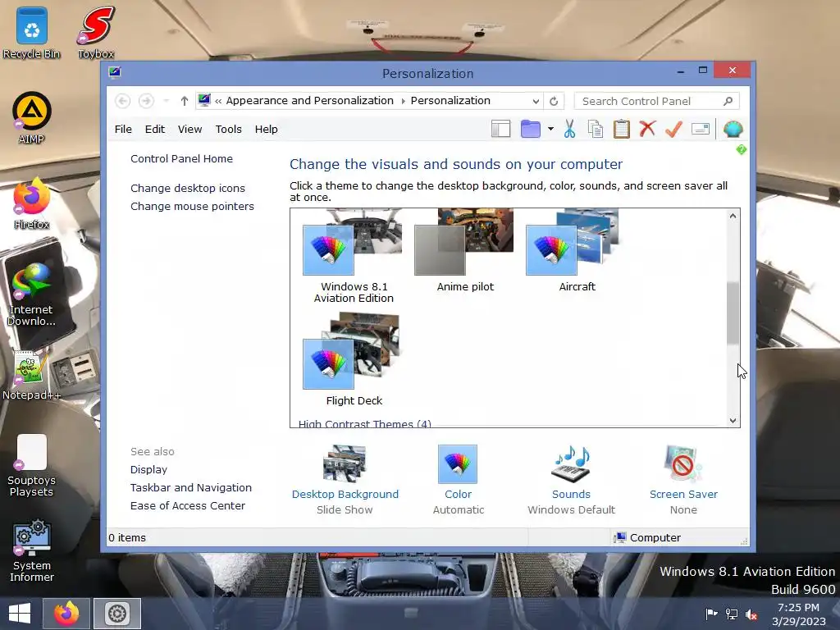Image resolution: width=840 pixels, height=630 pixels.
Task: Open the Toybox desktop shortcut
Action: tap(96, 33)
